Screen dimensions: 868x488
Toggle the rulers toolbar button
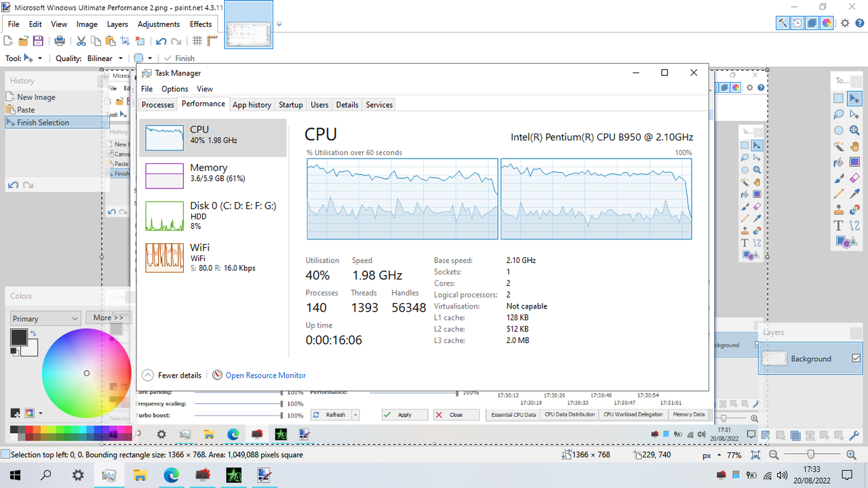(211, 41)
